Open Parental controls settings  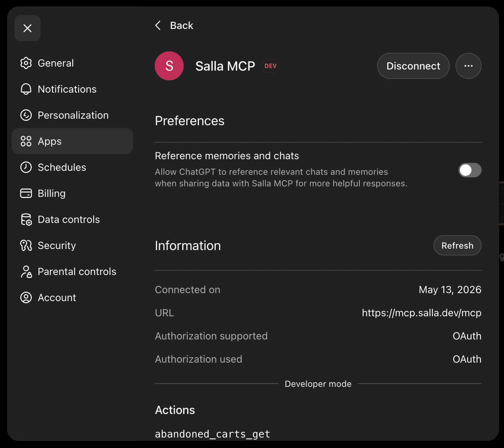click(72, 271)
